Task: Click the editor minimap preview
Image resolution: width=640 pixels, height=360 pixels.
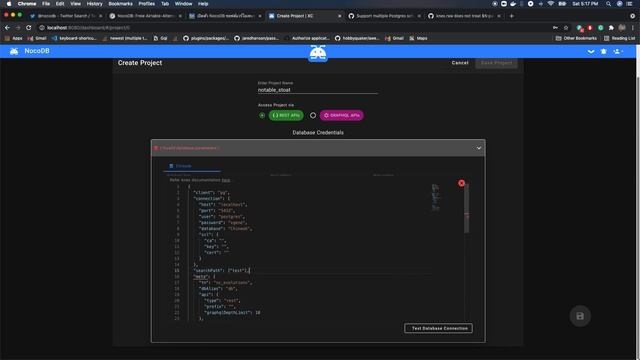Action: tap(436, 198)
